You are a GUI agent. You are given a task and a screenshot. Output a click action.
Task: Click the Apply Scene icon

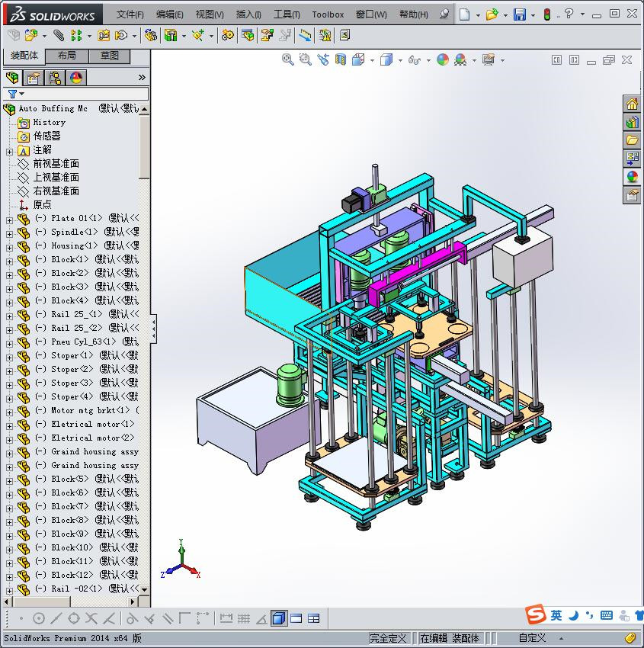pos(460,60)
